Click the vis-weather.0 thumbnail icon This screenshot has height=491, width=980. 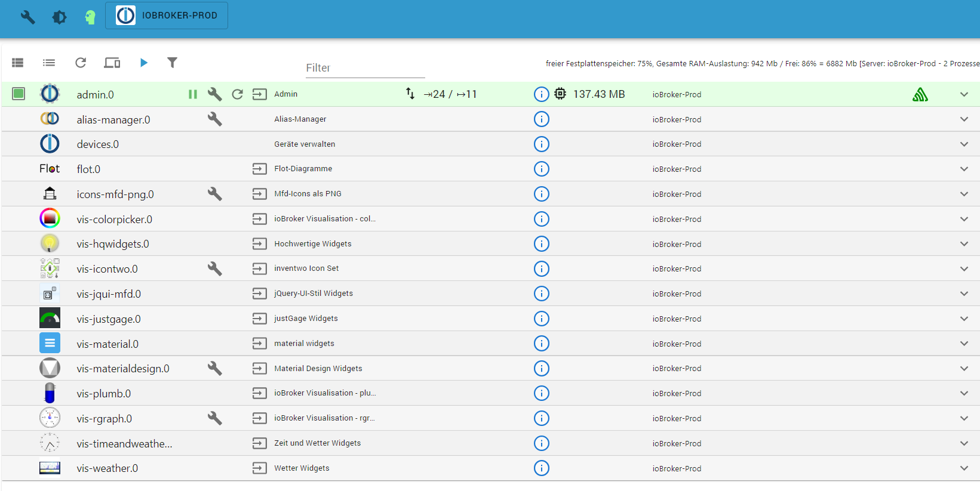50,468
